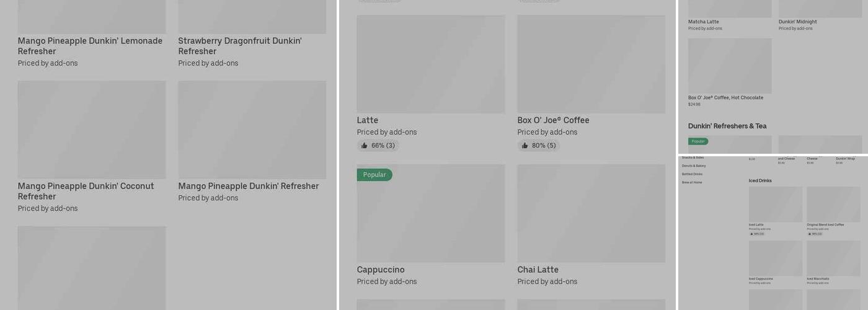This screenshot has height=310, width=868.
Task: Select the Bottled Drinks category
Action: coord(692,174)
